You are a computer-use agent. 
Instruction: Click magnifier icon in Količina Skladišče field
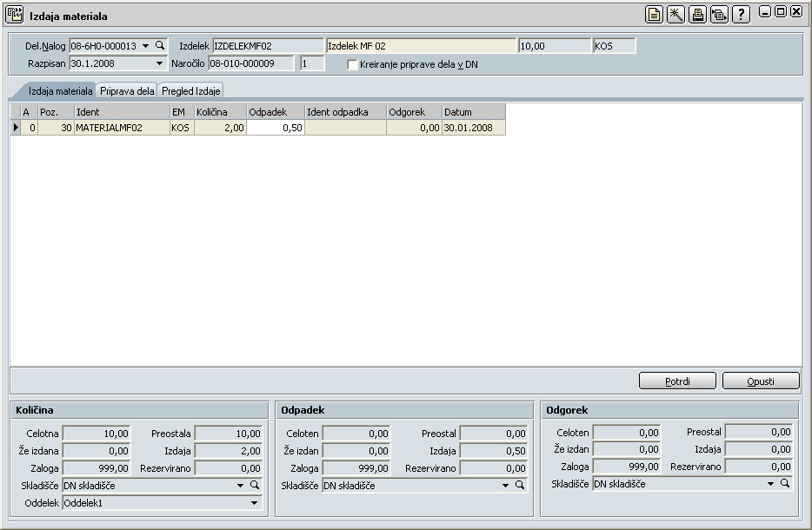[x=255, y=486]
